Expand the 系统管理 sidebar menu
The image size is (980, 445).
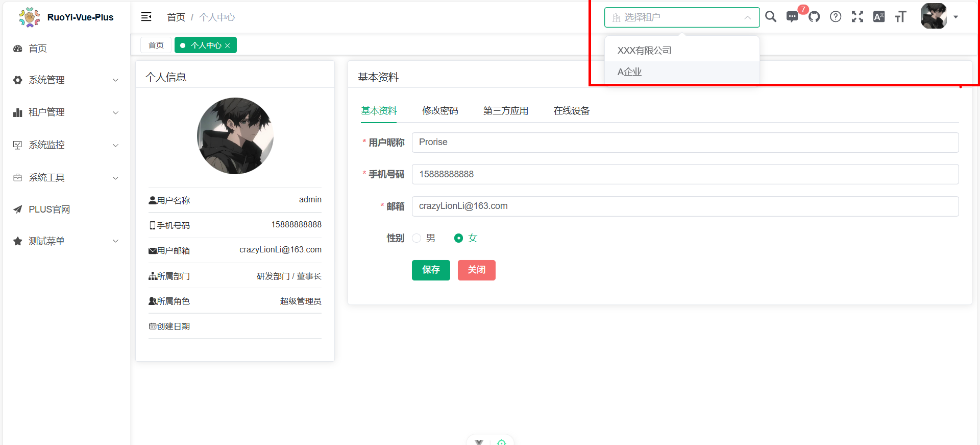click(x=65, y=80)
